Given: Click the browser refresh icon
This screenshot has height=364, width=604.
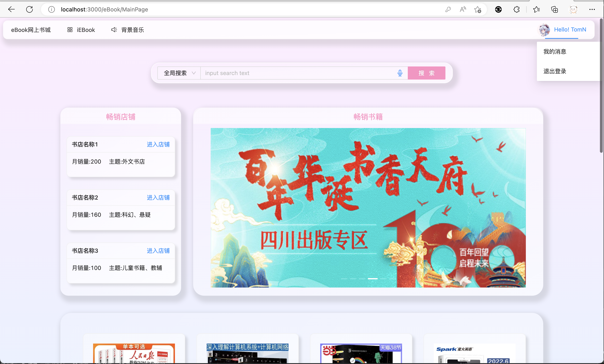Looking at the screenshot, I should pos(29,9).
